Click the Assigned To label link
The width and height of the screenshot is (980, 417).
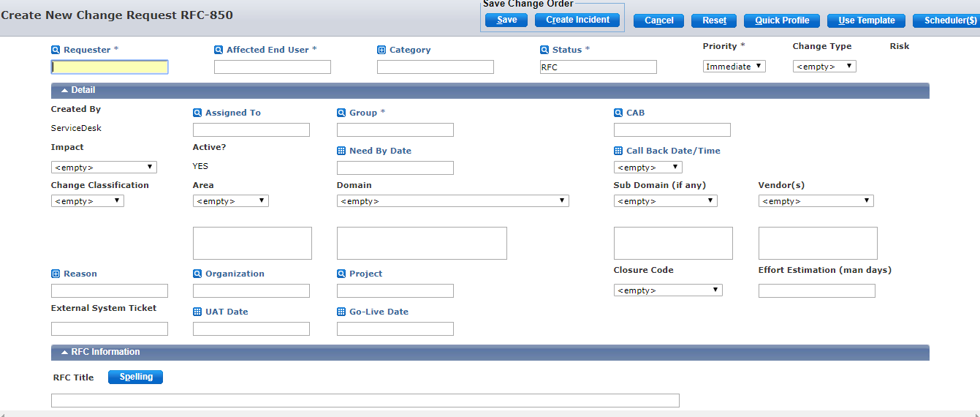click(x=233, y=113)
